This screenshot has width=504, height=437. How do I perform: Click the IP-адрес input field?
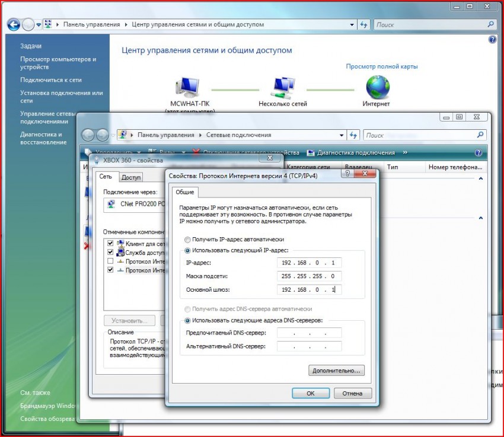click(309, 263)
